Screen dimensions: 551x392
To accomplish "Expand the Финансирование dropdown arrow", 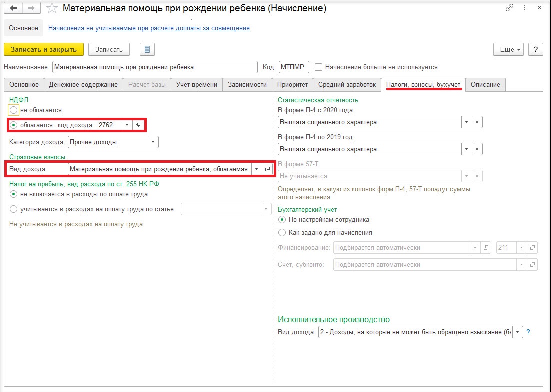I will pyautogui.click(x=475, y=247).
